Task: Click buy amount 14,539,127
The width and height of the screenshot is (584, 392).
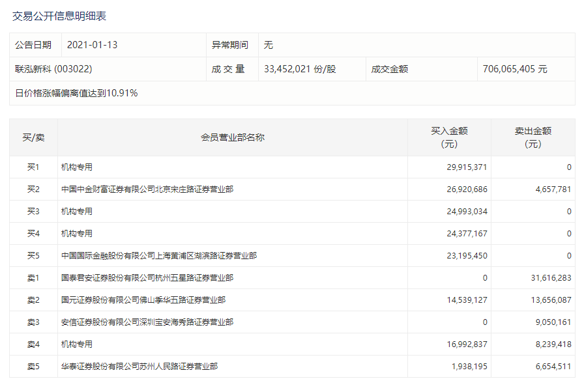Action: tap(467, 300)
